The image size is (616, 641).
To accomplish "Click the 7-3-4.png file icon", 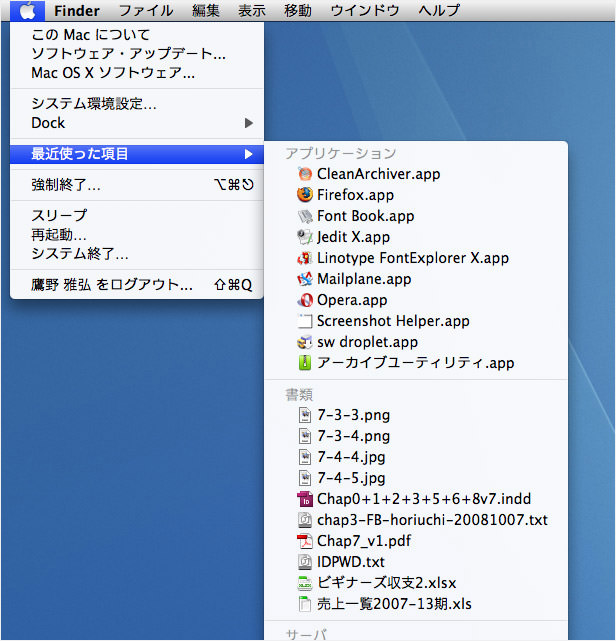I will [305, 436].
